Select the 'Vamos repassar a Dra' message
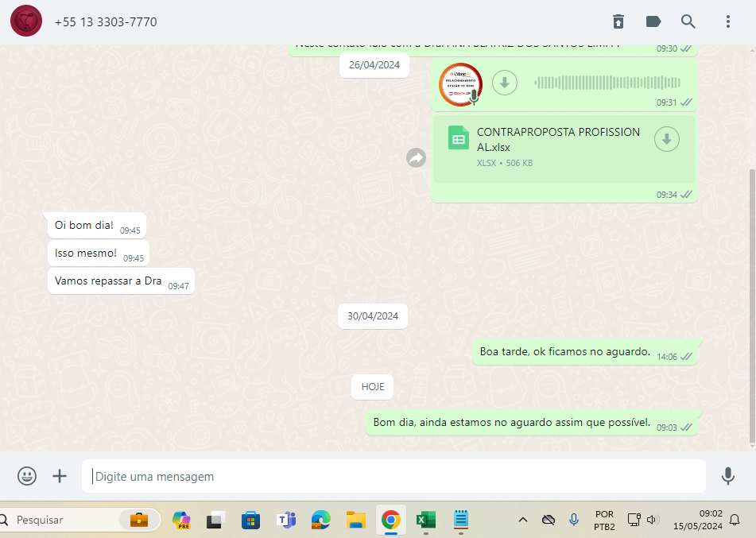 click(121, 281)
